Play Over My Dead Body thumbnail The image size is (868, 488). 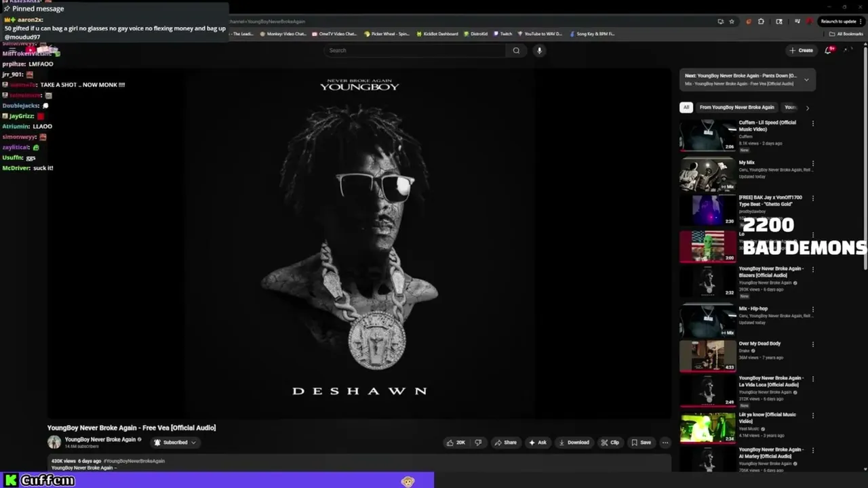tap(708, 357)
